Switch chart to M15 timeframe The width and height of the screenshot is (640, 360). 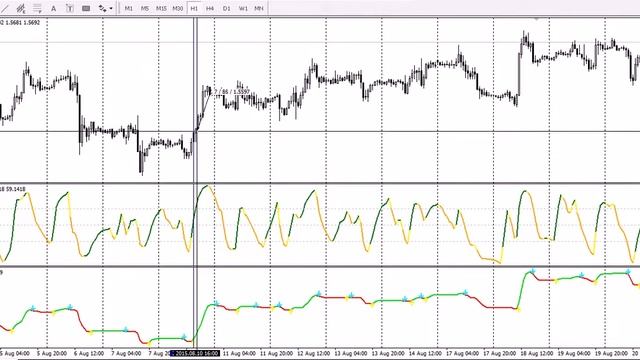coord(161,8)
